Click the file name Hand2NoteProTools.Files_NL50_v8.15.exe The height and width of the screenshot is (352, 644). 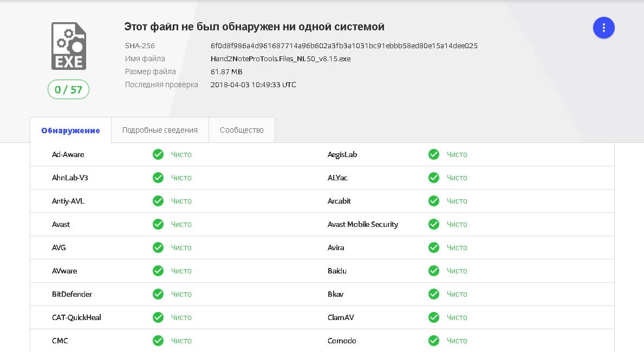coord(281,58)
